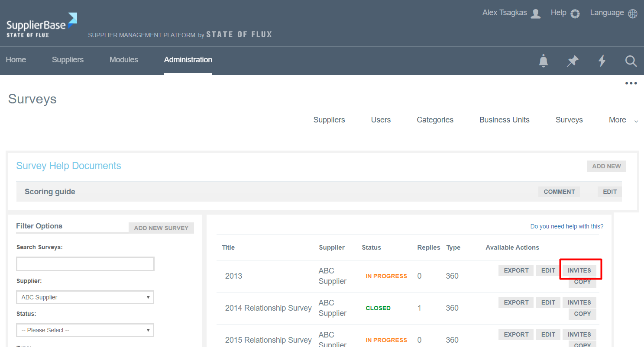Click the Search Surveys input field
The image size is (644, 347).
[x=85, y=264]
